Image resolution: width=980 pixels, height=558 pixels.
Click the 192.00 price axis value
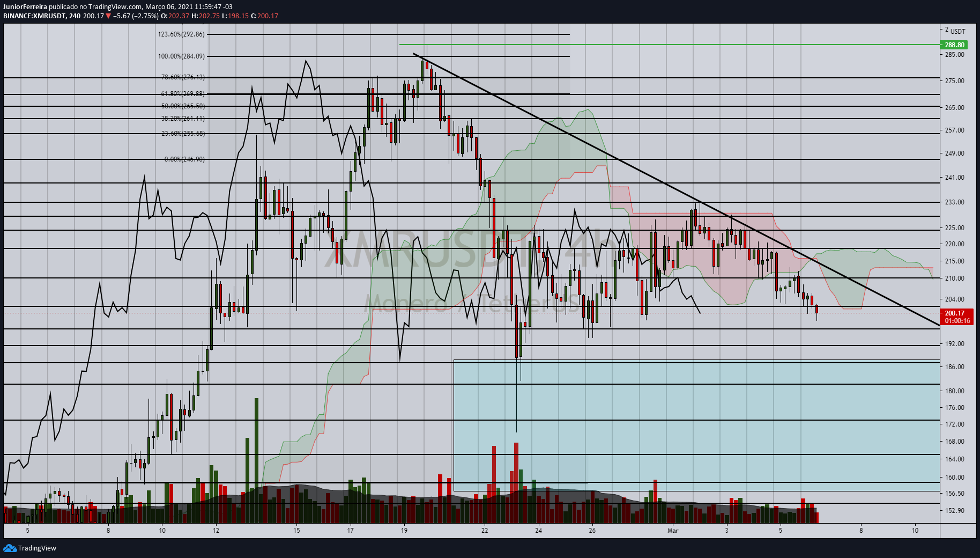click(x=954, y=344)
